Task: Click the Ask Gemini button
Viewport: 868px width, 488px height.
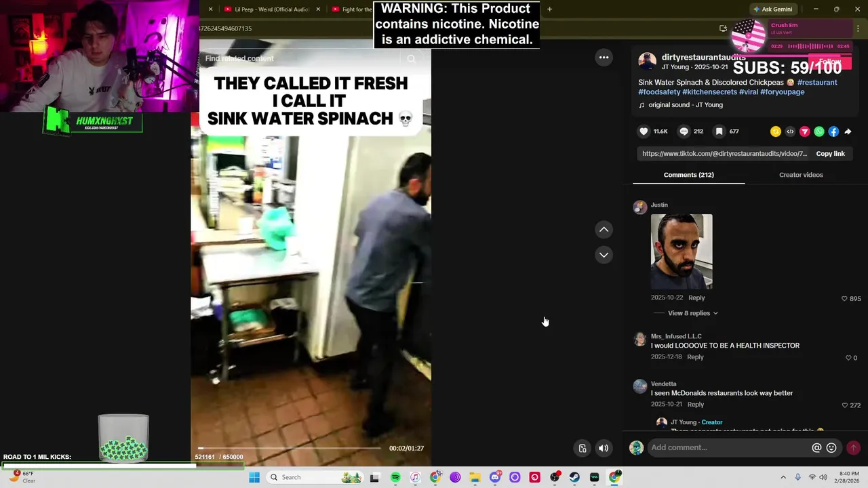Action: 772,9
